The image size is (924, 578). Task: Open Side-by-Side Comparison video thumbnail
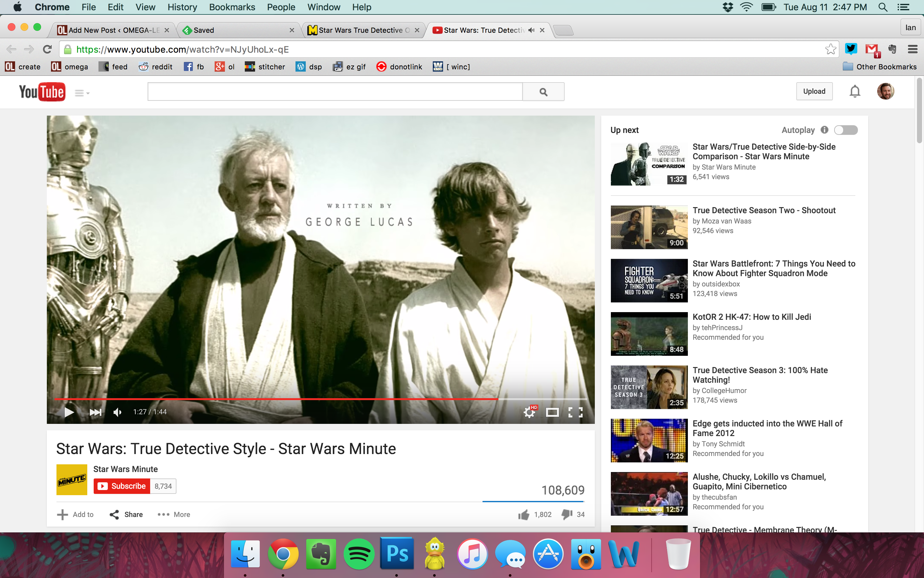tap(649, 164)
